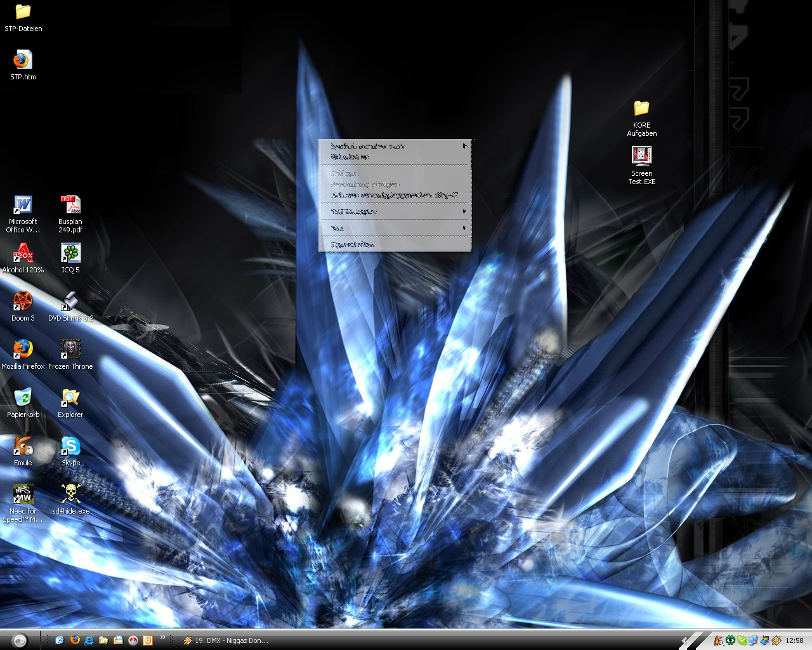
Task: Select the ICQ 5 desktop icon
Action: [x=70, y=253]
